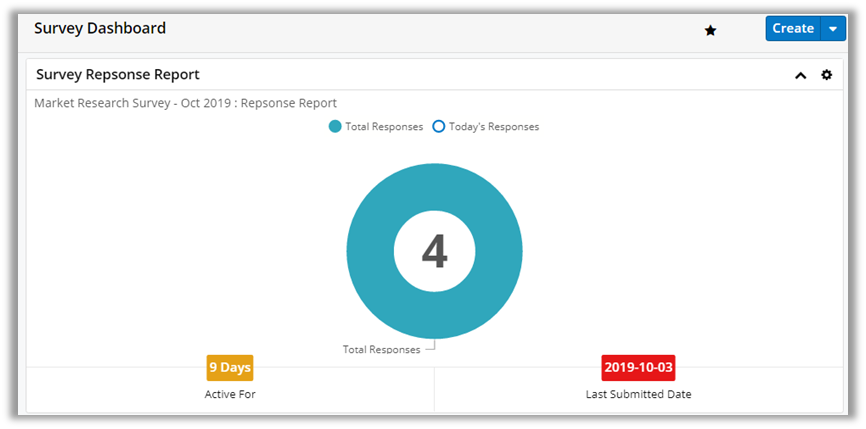Click the red 2019-10-03 date badge

tap(638, 368)
